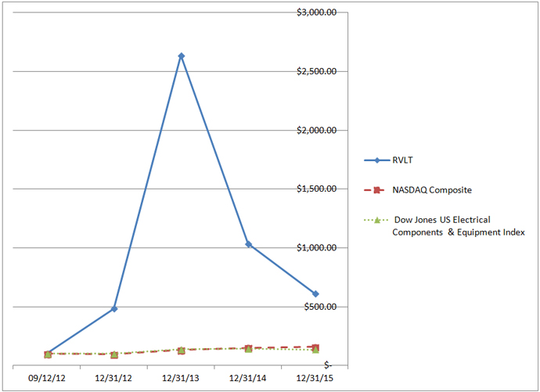Viewport: 540px width, 392px height.
Task: Click the red square NASDAQ Composite legend marker
Action: pos(376,190)
